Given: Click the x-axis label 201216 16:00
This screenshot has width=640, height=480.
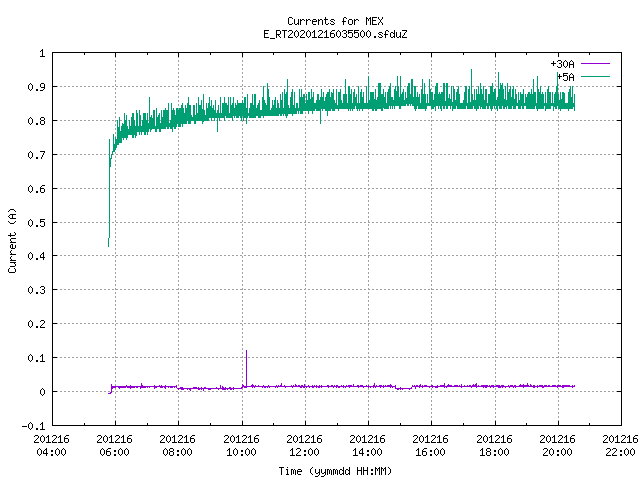Looking at the screenshot, I should tap(431, 445).
